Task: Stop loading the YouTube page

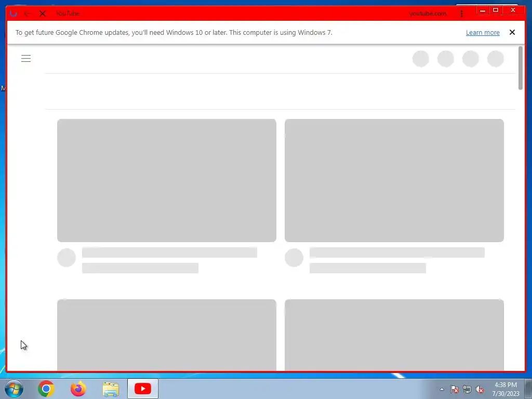Action: click(43, 14)
